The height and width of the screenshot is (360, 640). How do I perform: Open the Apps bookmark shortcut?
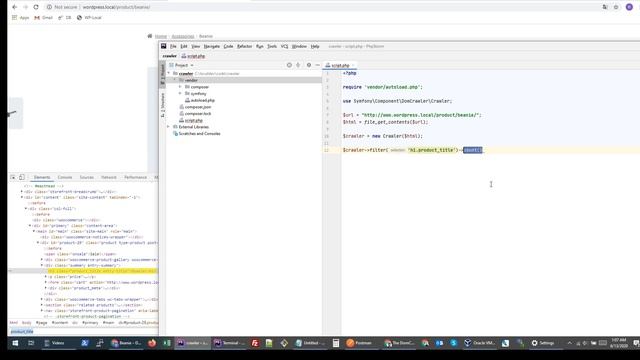click(x=20, y=18)
